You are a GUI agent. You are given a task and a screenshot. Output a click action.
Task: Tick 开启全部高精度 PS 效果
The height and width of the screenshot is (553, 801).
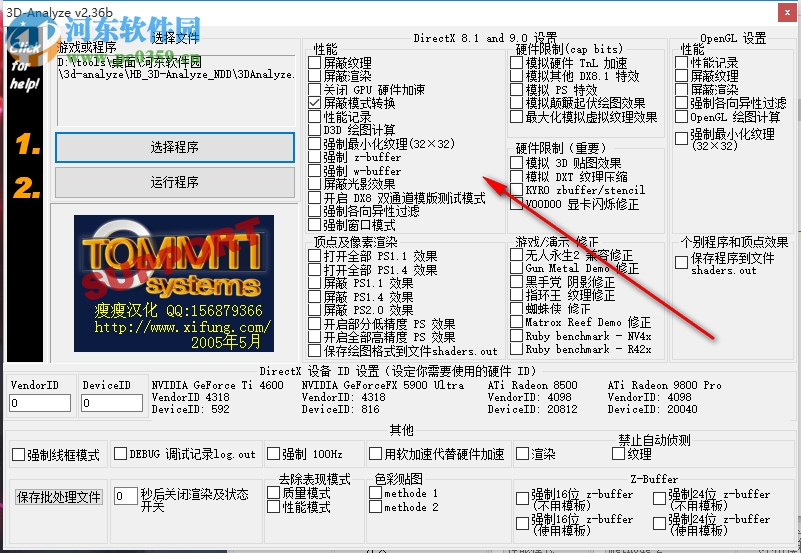click(315, 337)
